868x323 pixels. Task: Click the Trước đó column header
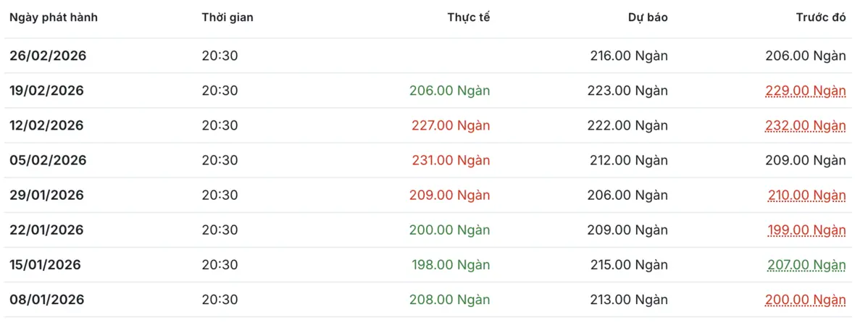821,18
